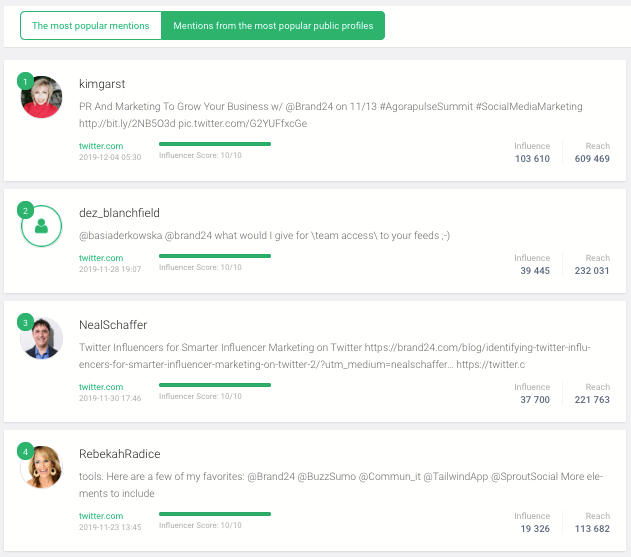The height and width of the screenshot is (557, 631).
Task: Click kimgarst's Influencer Score progress bar
Action: 215,144
